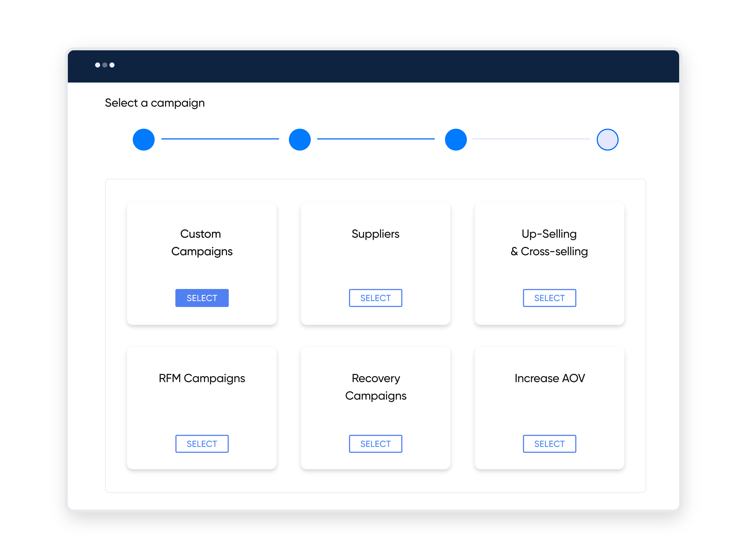The height and width of the screenshot is (560, 747).
Task: Click the third white window dot
Action: [112, 65]
